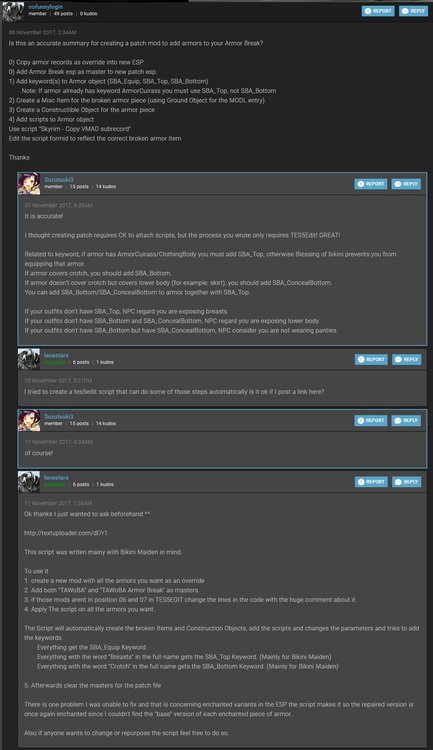The height and width of the screenshot is (750, 433).
Task: Open Suzutsuki3 username link on first reply
Action: coord(59,180)
